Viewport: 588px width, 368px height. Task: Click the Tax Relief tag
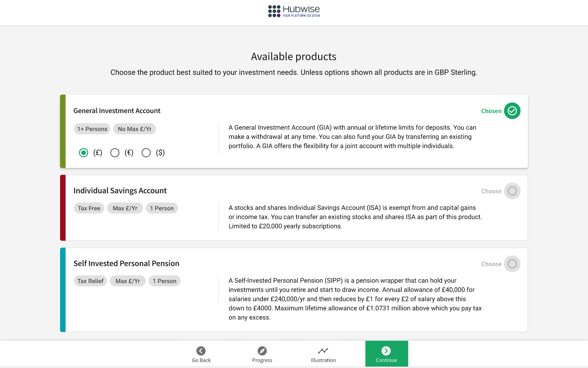tap(90, 281)
